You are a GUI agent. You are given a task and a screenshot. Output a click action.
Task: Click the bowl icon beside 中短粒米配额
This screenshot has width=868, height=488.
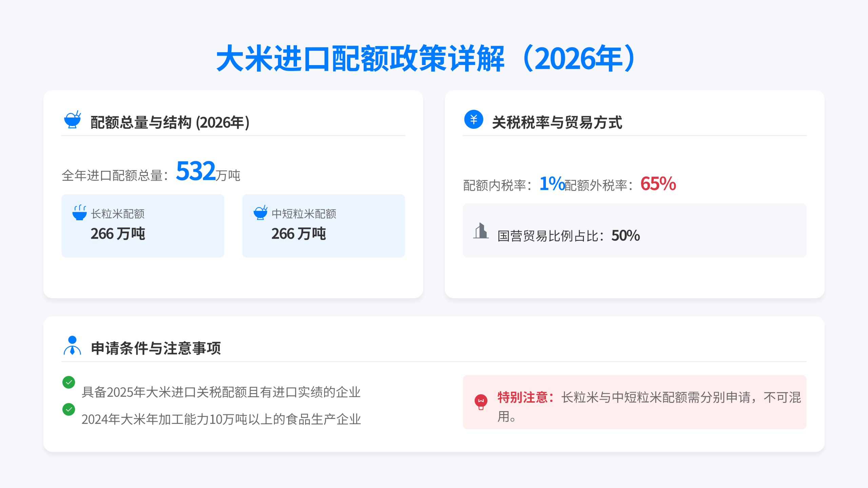[260, 213]
